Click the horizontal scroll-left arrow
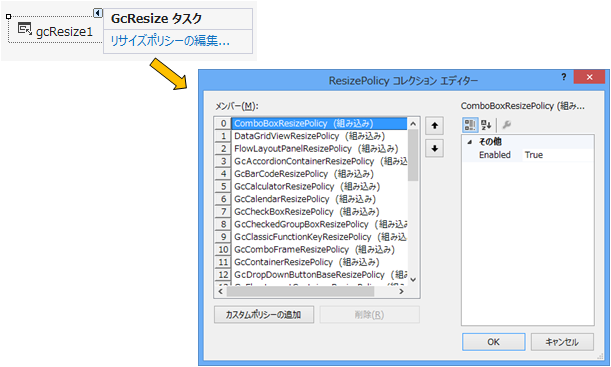Screen dimensions: 611x367 (221, 291)
